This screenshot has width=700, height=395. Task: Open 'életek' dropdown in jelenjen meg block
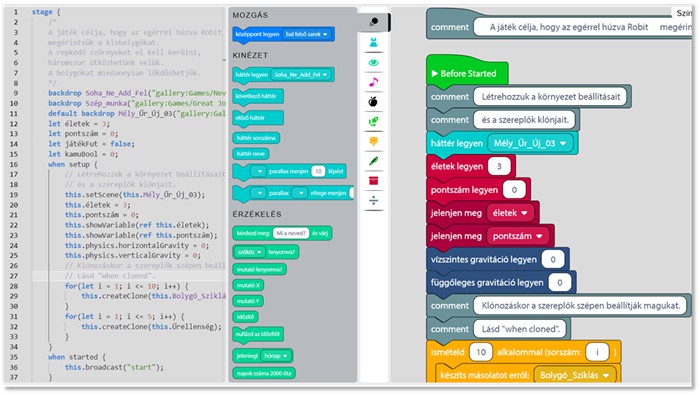[x=510, y=213]
